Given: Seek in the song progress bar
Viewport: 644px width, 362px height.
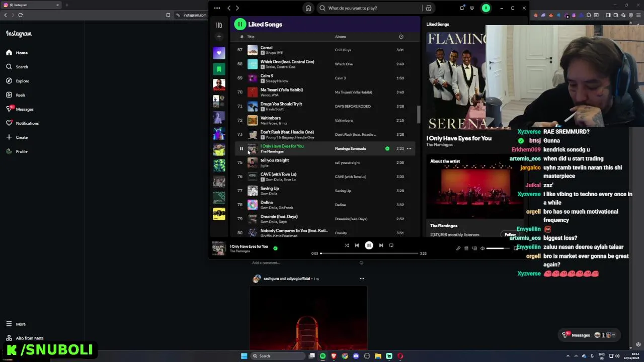Looking at the screenshot, I should pos(369,253).
